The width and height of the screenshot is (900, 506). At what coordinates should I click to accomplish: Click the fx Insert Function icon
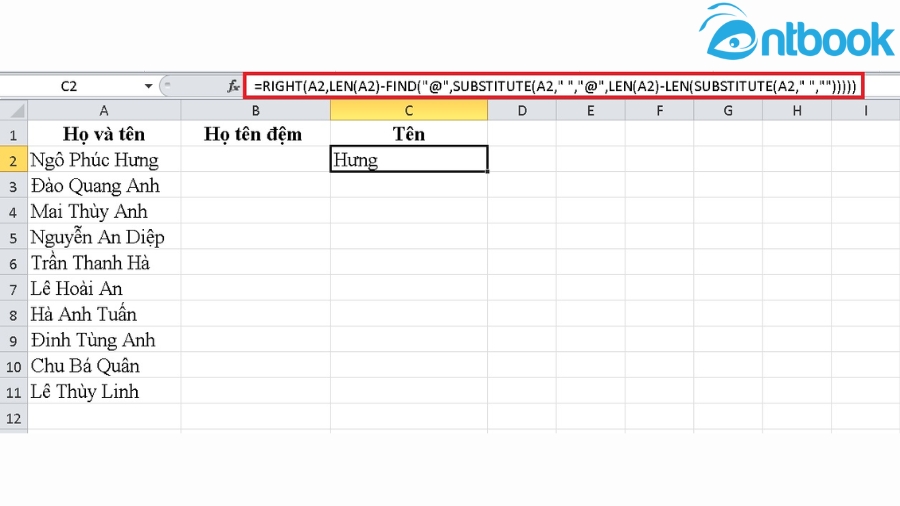tap(233, 86)
